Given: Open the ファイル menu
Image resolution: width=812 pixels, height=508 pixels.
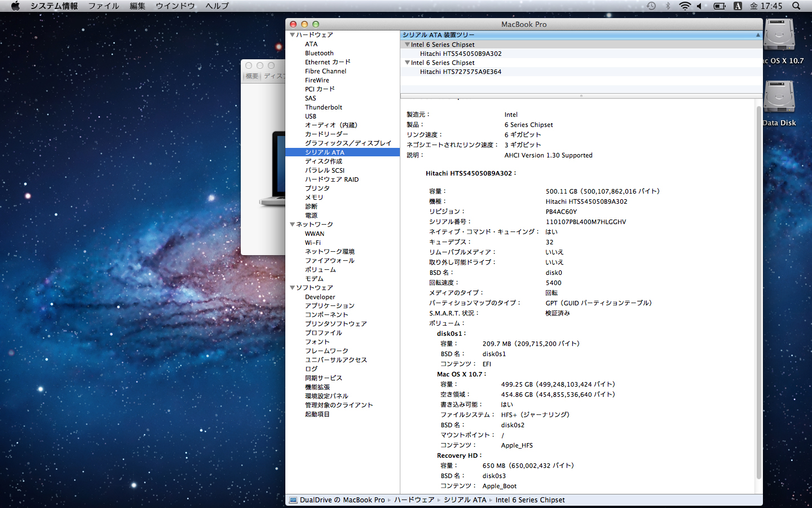Looking at the screenshot, I should 104,6.
